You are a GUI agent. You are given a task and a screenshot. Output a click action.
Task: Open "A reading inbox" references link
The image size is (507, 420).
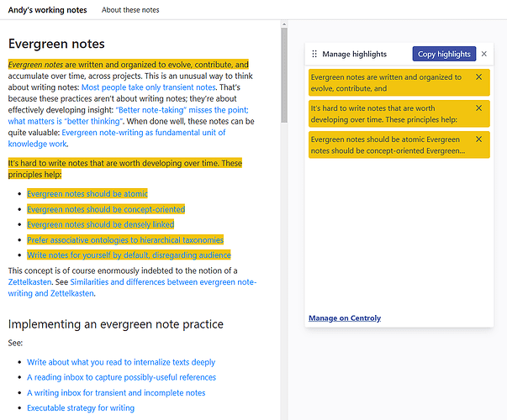[x=121, y=377]
